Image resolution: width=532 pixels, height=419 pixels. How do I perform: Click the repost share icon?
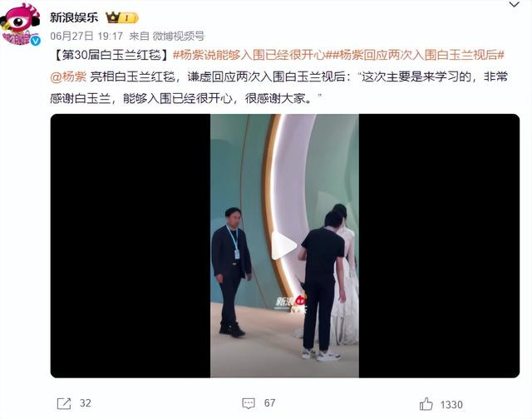(x=64, y=403)
